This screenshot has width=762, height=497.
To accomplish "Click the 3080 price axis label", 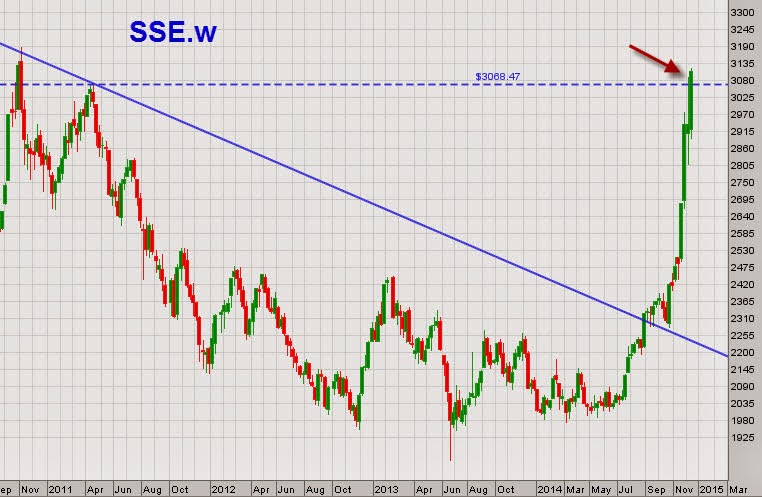I will 743,81.
